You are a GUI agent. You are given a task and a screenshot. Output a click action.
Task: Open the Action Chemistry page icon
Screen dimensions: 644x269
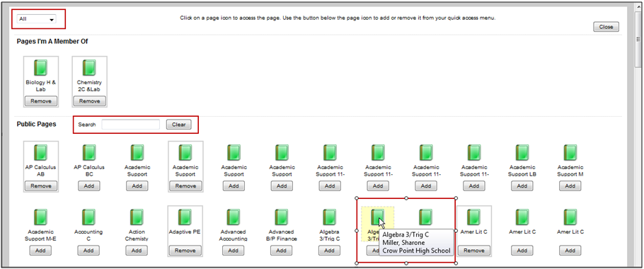coord(137,217)
